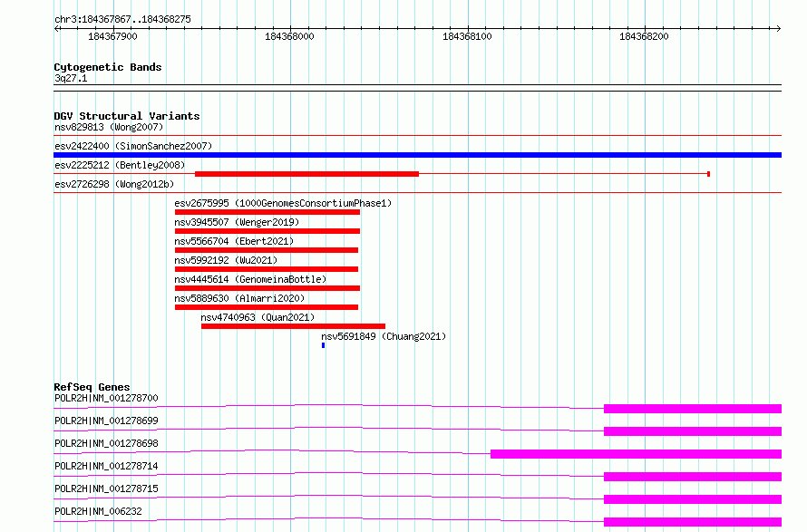Open the POLR2H|NM_006232 transcript label
Image resolution: width=807 pixels, height=532 pixels.
(x=98, y=511)
